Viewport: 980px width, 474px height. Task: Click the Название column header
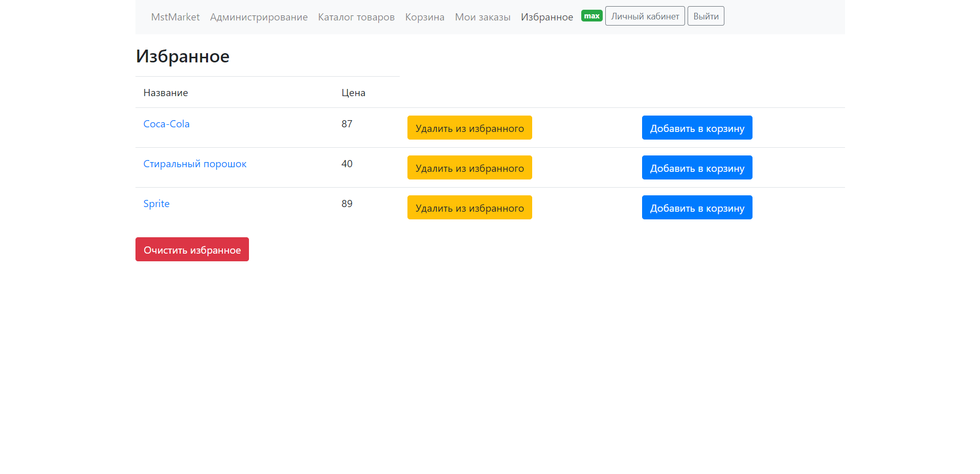166,93
